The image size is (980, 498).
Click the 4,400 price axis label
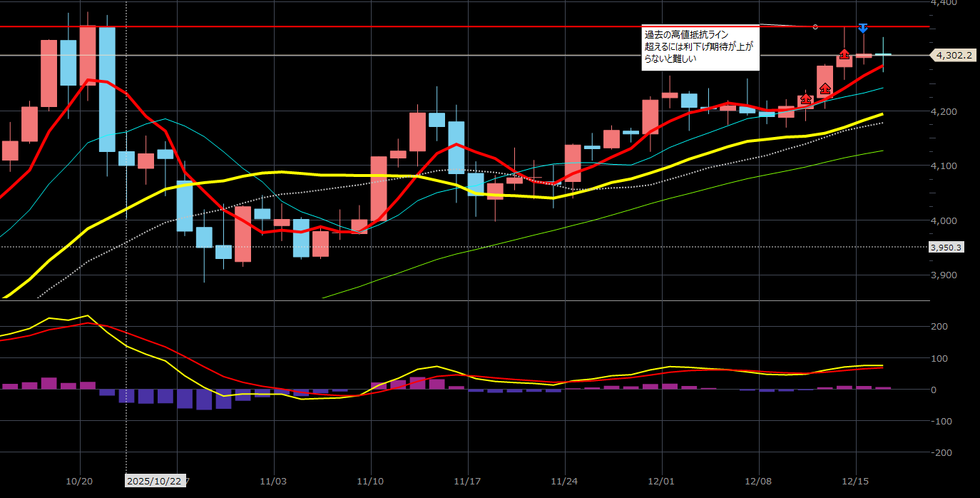click(945, 4)
